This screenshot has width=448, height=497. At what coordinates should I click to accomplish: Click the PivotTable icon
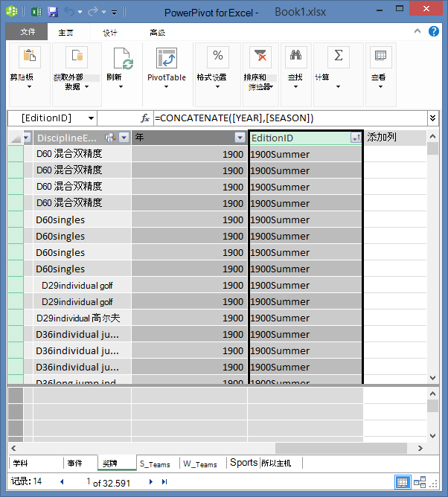point(167,58)
